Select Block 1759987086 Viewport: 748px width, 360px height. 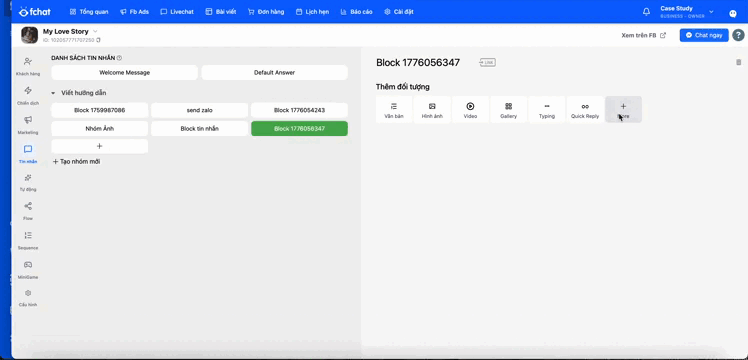coord(100,110)
